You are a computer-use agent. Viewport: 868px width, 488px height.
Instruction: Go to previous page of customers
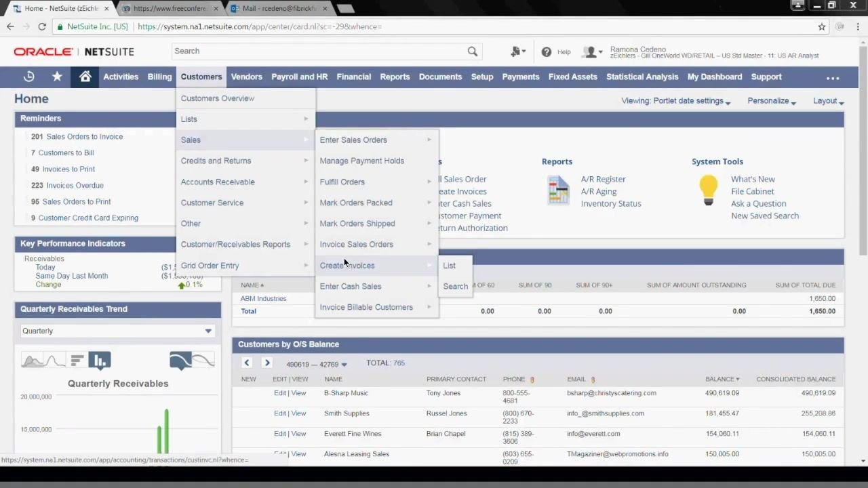tap(247, 363)
